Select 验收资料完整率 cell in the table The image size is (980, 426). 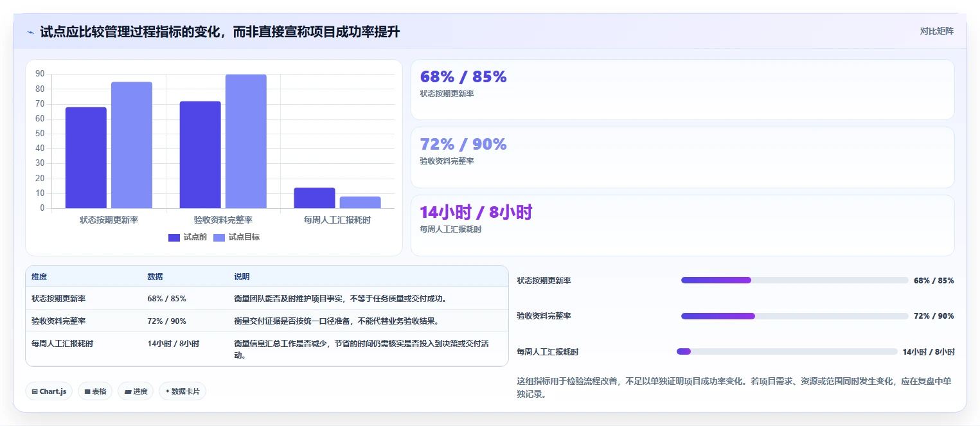(58, 321)
